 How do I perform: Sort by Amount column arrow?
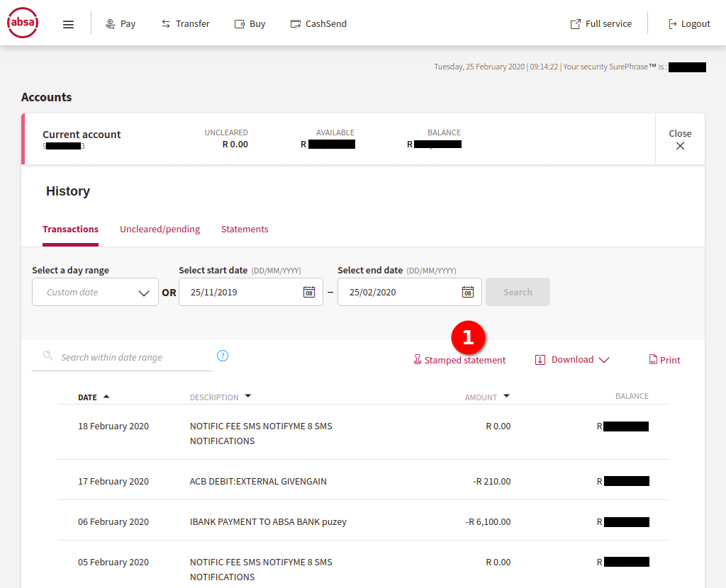tap(506, 397)
